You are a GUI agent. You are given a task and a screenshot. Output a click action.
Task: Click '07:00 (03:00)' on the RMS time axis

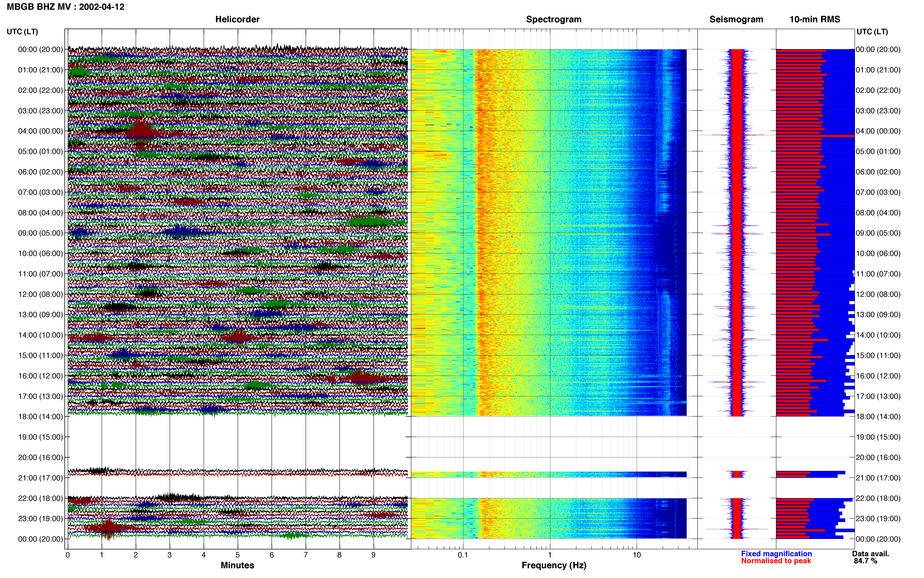click(x=878, y=192)
